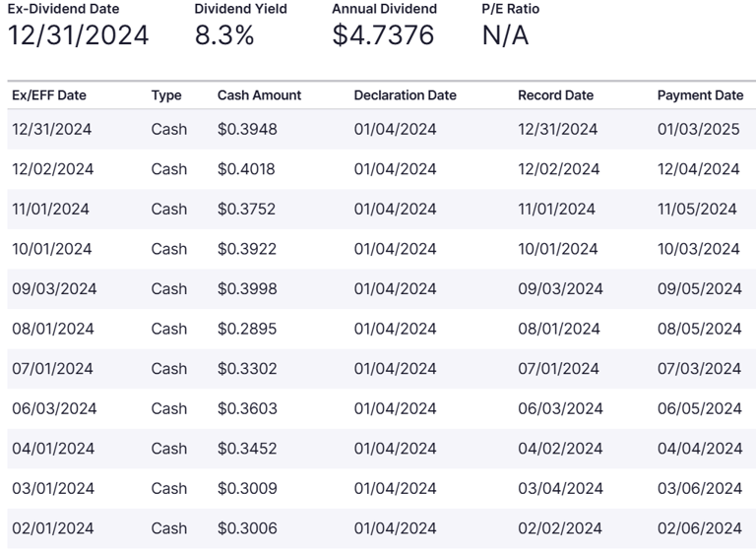Viewport: 756px width, 550px height.
Task: Select the 11/01/2024 ex-date row cell
Action: [x=50, y=209]
